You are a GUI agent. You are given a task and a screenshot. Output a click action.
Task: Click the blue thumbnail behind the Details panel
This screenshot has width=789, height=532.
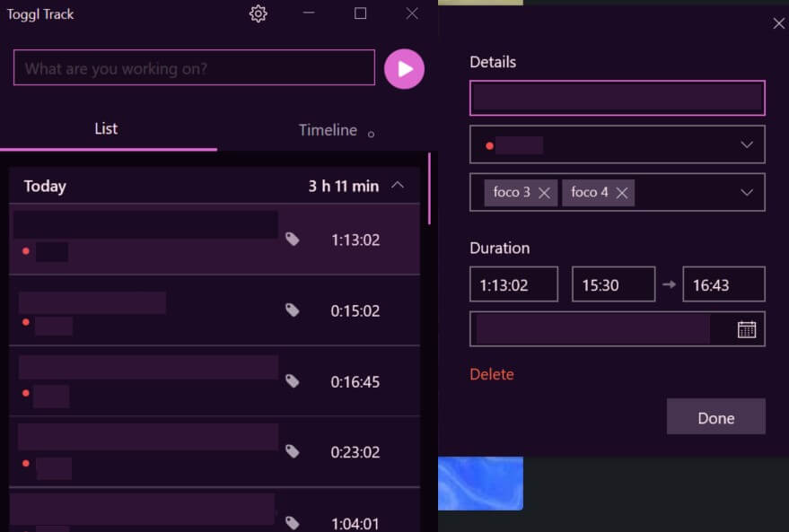tap(480, 484)
